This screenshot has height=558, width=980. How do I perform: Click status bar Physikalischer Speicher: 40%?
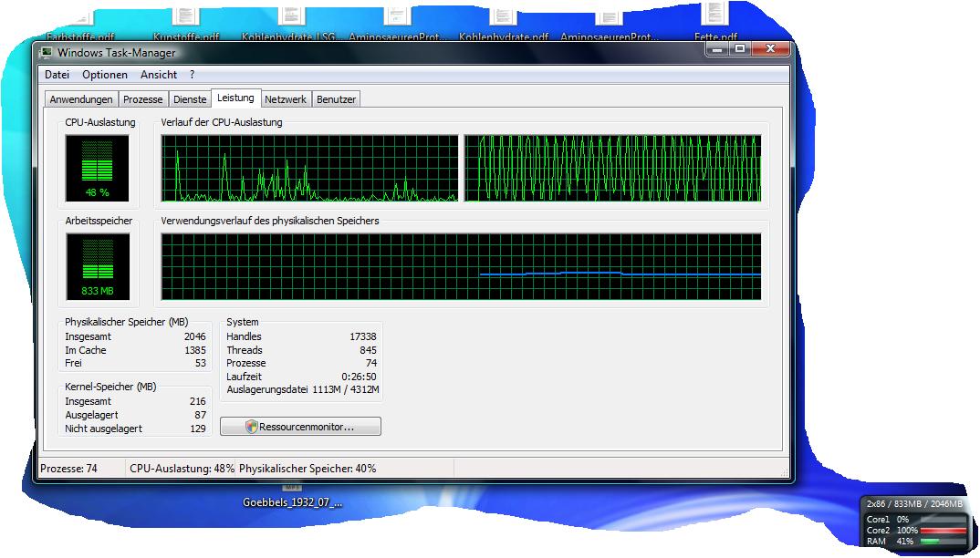coord(308,469)
